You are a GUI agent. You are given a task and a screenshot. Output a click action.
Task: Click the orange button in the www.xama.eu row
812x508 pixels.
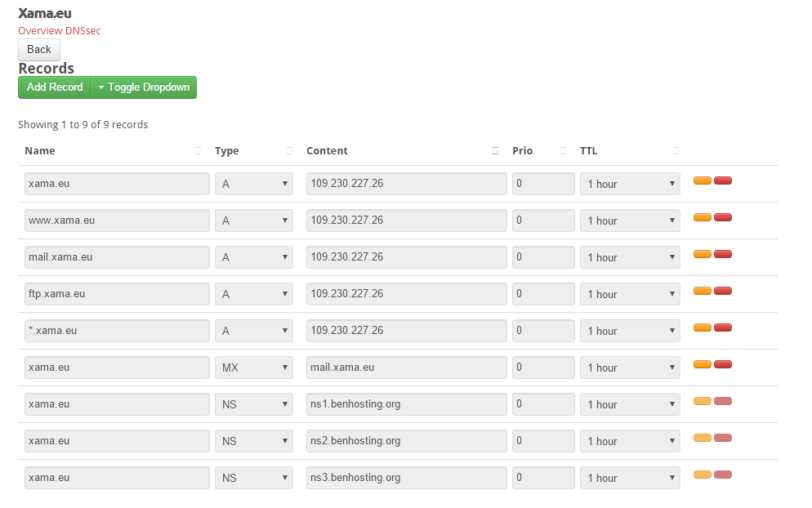click(x=702, y=217)
